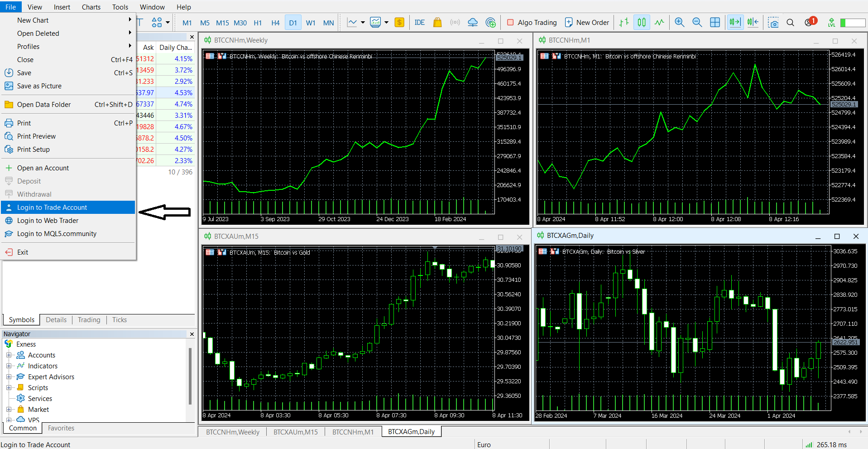Screen dimensions: 868x449
Task: Expand the New Chart submenu
Action: (x=68, y=20)
